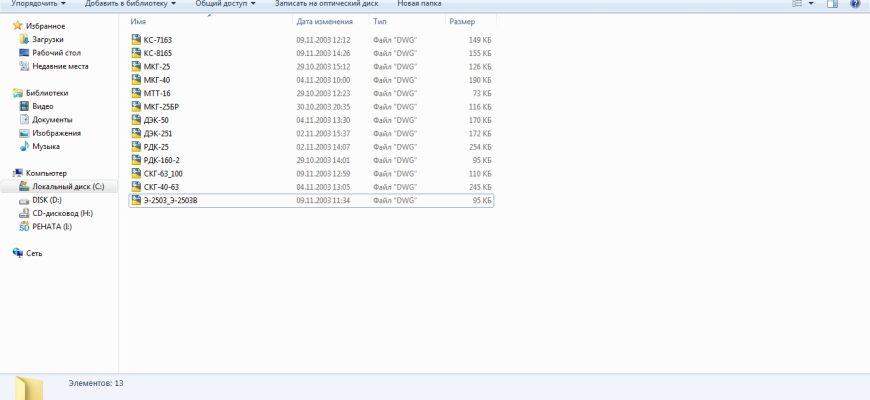Open the Сеть network icon
The image size is (870, 400).
[x=18, y=253]
